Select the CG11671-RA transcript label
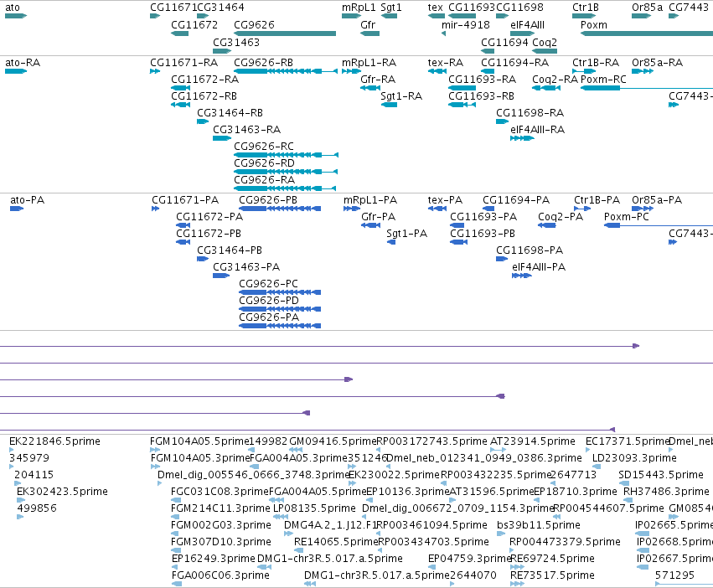Viewport: 713px width, 588px height. coord(184,62)
